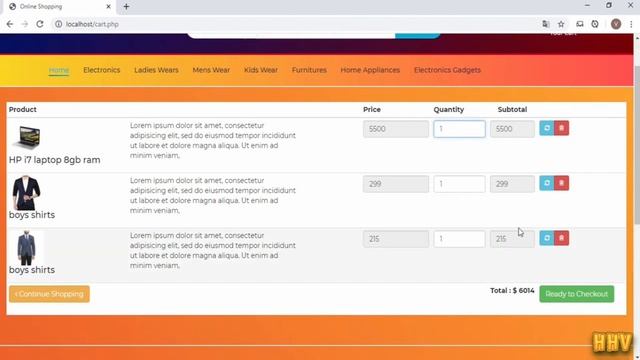Click quantity field for 299 boys shirts
The height and width of the screenshot is (360, 640).
pyautogui.click(x=459, y=184)
